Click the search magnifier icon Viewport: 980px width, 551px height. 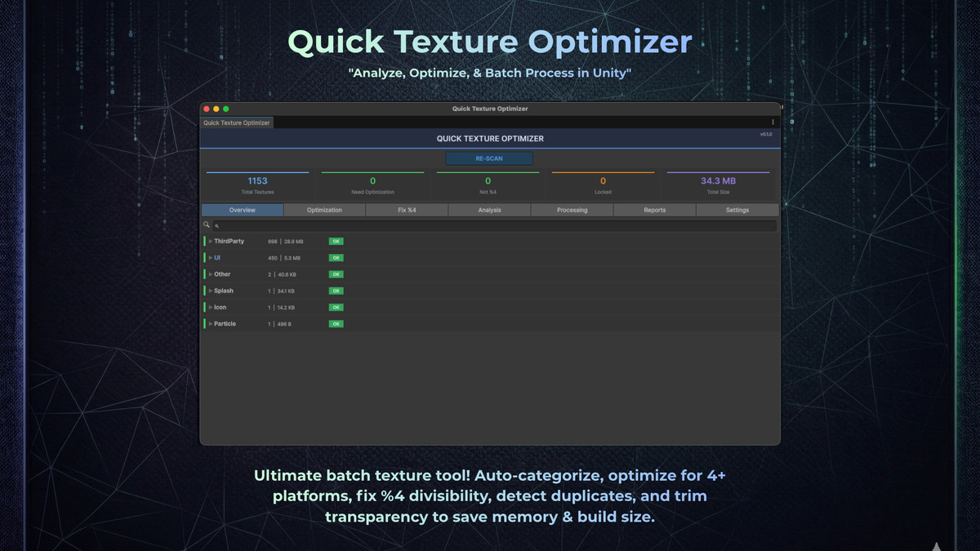pos(207,224)
